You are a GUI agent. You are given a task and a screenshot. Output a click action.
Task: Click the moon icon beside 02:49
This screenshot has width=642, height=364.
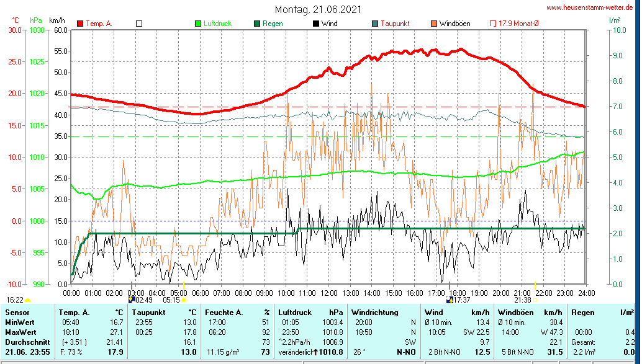coord(132,300)
